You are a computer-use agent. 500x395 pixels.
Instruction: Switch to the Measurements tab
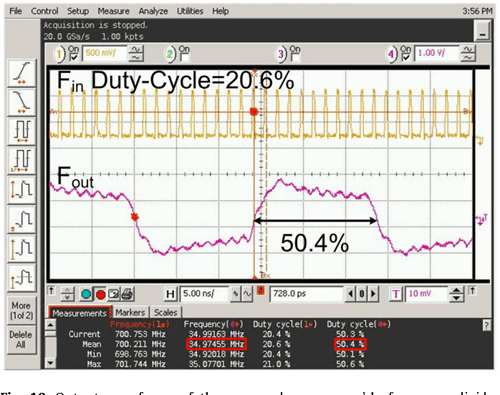pos(79,313)
